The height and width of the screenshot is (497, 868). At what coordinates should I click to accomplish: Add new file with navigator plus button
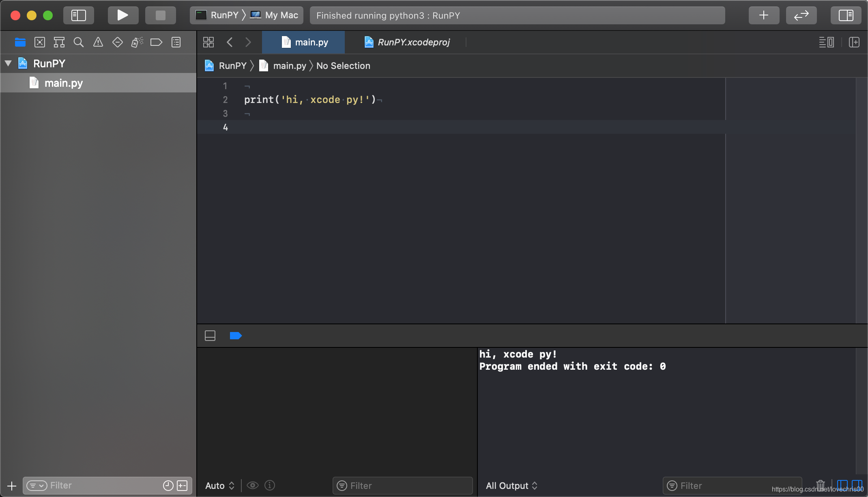click(12, 485)
